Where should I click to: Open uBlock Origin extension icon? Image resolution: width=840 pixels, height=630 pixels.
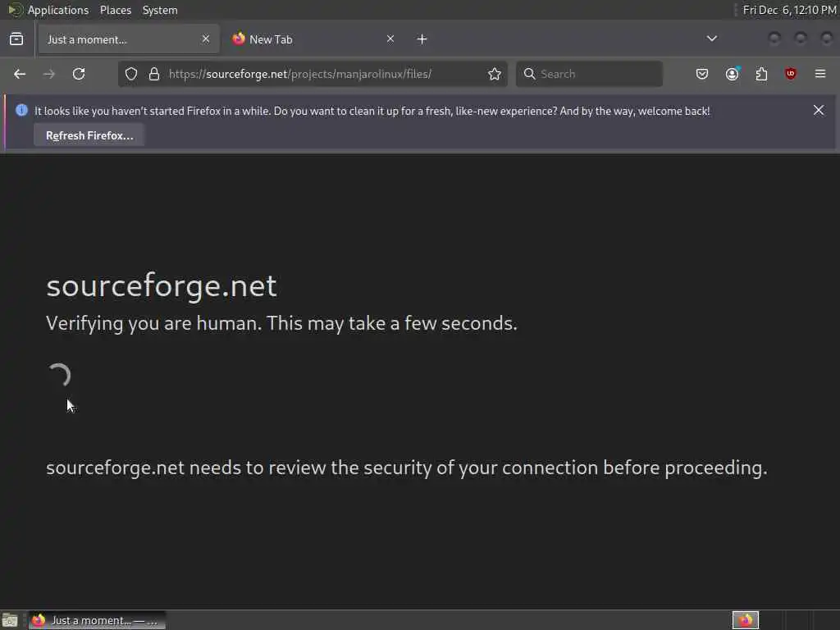point(790,74)
